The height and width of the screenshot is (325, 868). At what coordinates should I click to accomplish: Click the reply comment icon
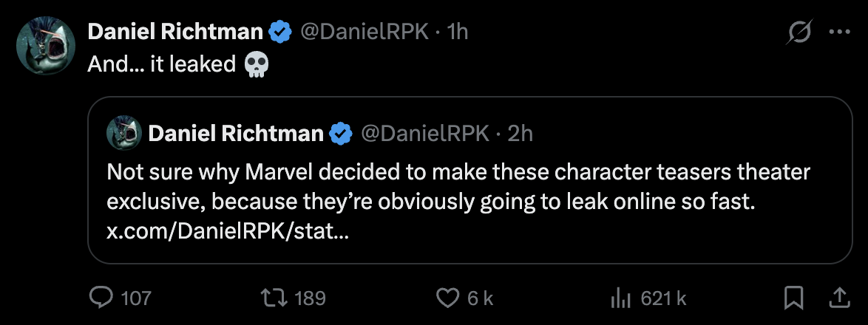100,298
